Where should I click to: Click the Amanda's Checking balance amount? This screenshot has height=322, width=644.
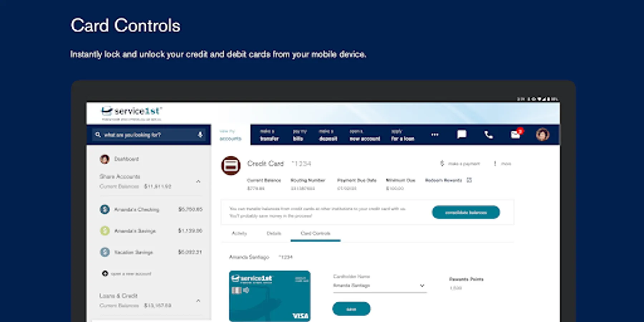(190, 209)
